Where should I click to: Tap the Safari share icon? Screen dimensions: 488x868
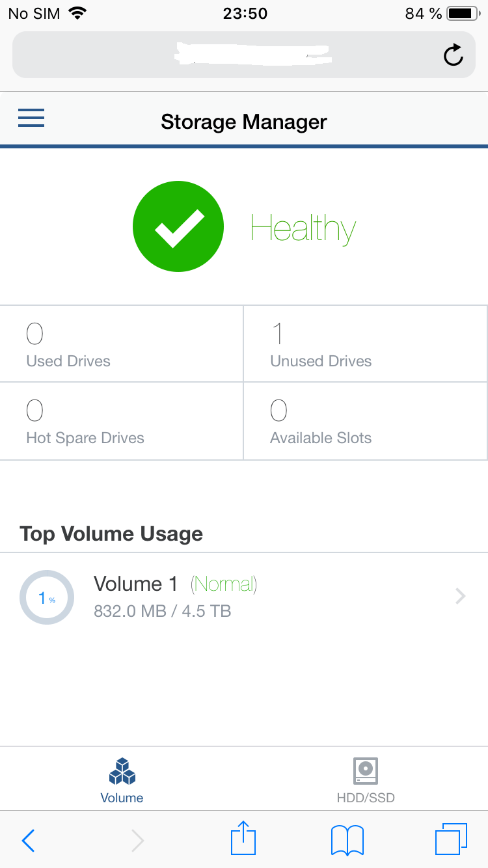coord(243,838)
